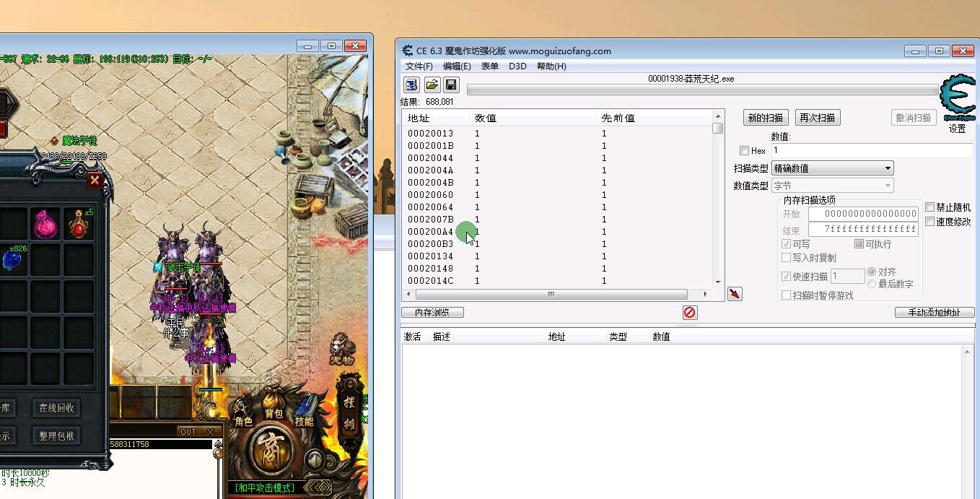Image resolution: width=980 pixels, height=499 pixels.
Task: Click the 在线回收 button in the game inventory
Action: [57, 408]
